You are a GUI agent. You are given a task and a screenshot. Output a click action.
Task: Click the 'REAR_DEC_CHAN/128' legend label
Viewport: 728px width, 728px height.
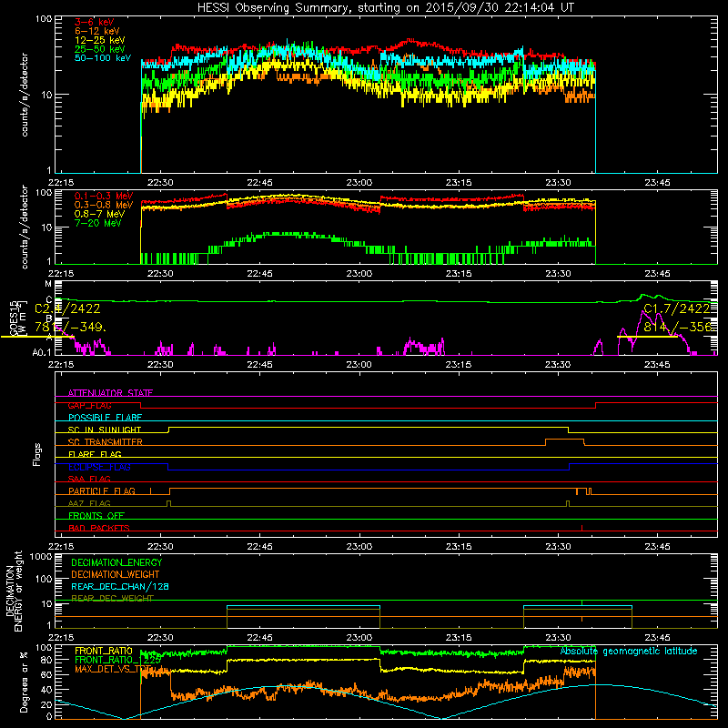pyautogui.click(x=120, y=587)
